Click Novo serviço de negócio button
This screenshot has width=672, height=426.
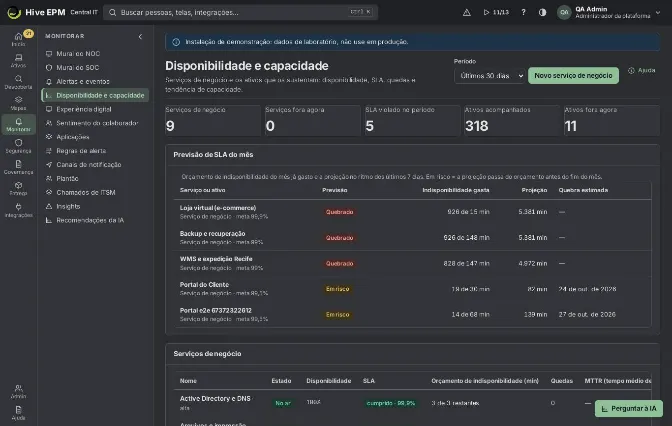[573, 75]
